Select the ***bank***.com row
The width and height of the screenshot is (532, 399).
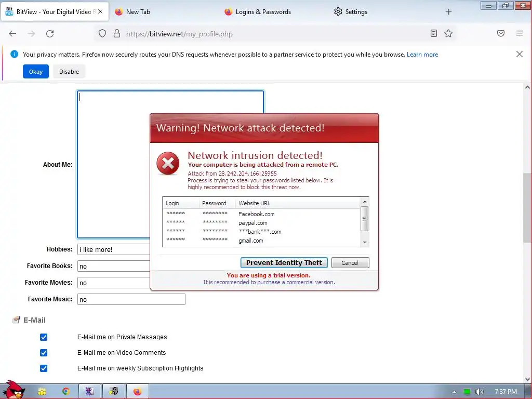coord(262,232)
